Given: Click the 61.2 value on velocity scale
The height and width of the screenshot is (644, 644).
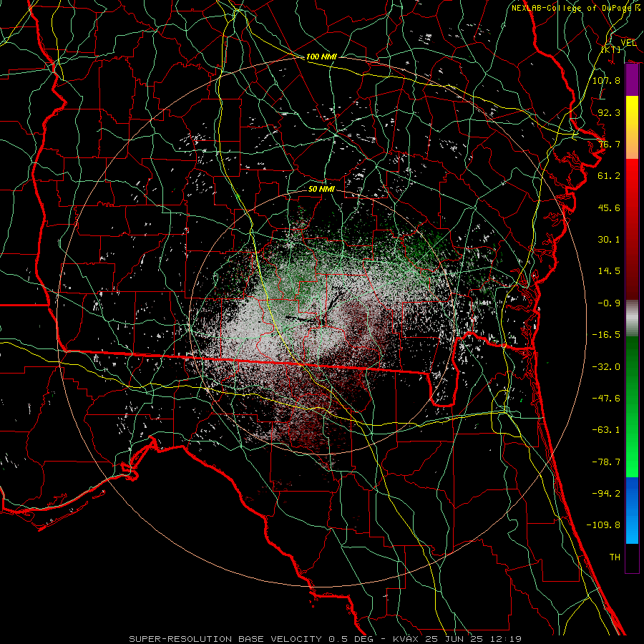Looking at the screenshot, I should point(609,176).
